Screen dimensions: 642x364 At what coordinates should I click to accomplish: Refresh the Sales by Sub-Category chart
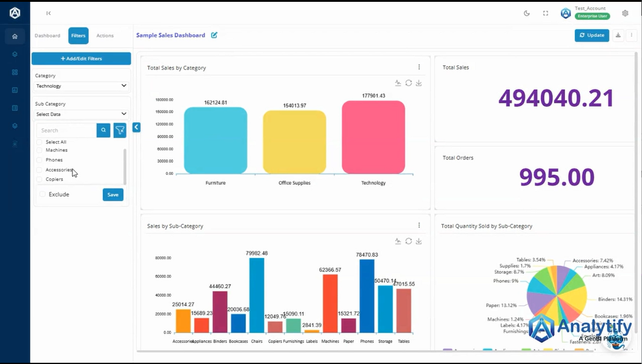409,241
